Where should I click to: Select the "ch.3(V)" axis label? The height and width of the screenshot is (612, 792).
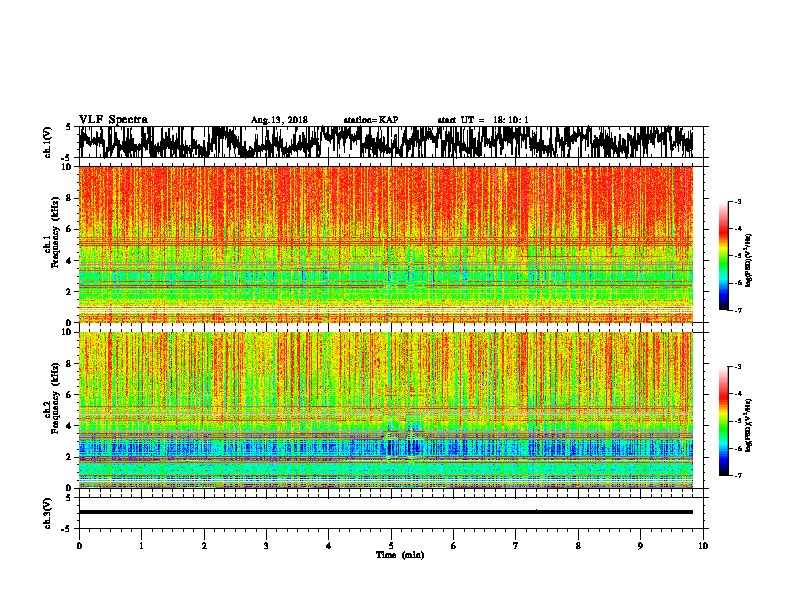click(48, 514)
